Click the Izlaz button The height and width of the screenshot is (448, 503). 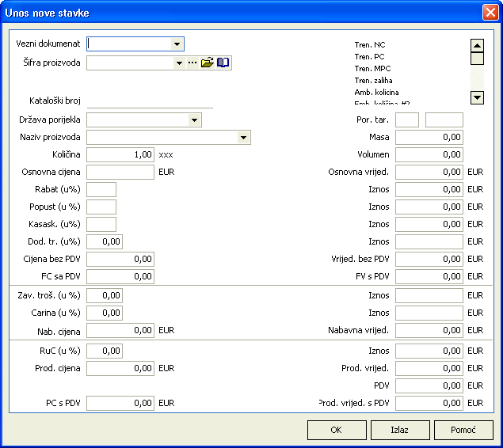coord(400,430)
